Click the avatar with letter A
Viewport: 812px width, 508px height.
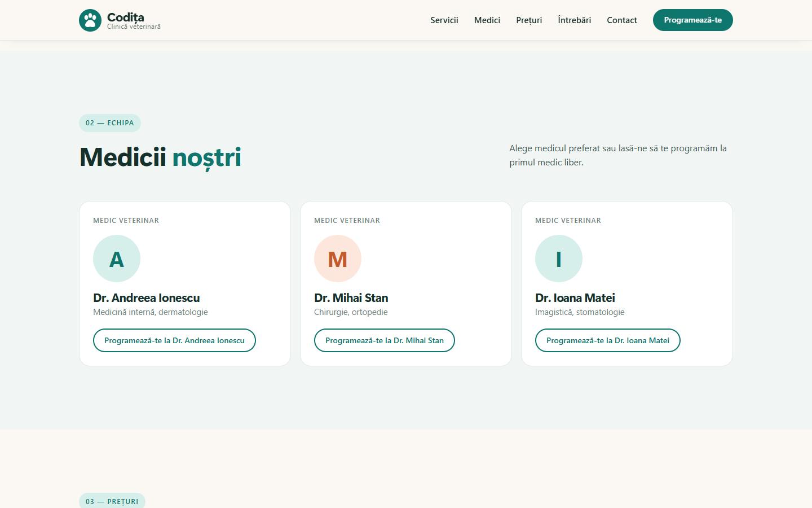tap(117, 259)
